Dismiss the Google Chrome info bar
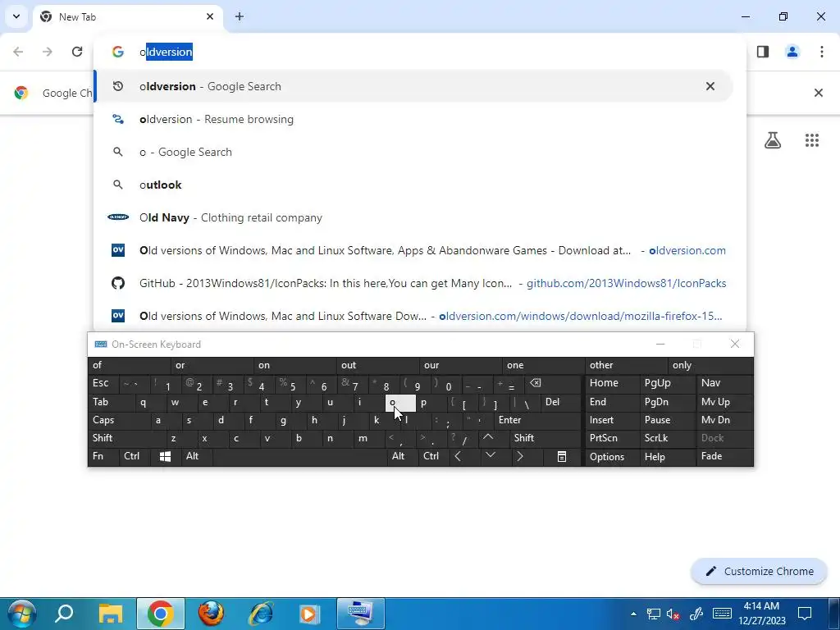Image resolution: width=840 pixels, height=630 pixels. click(x=818, y=93)
